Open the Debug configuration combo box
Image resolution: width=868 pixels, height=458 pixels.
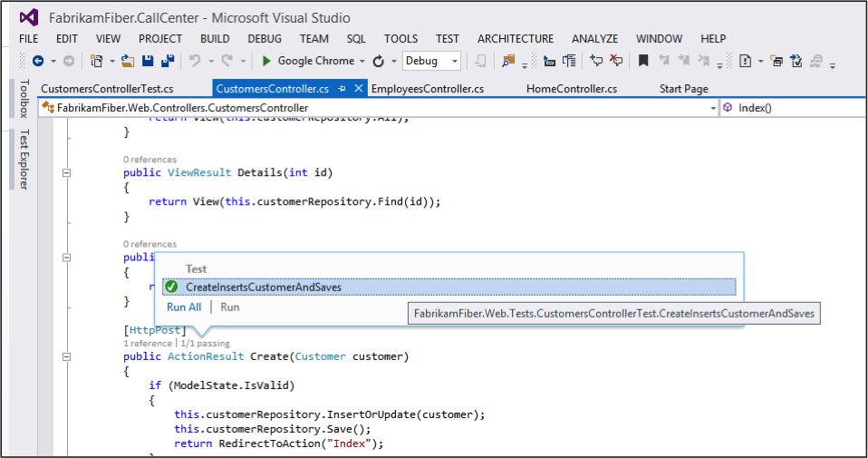[431, 61]
